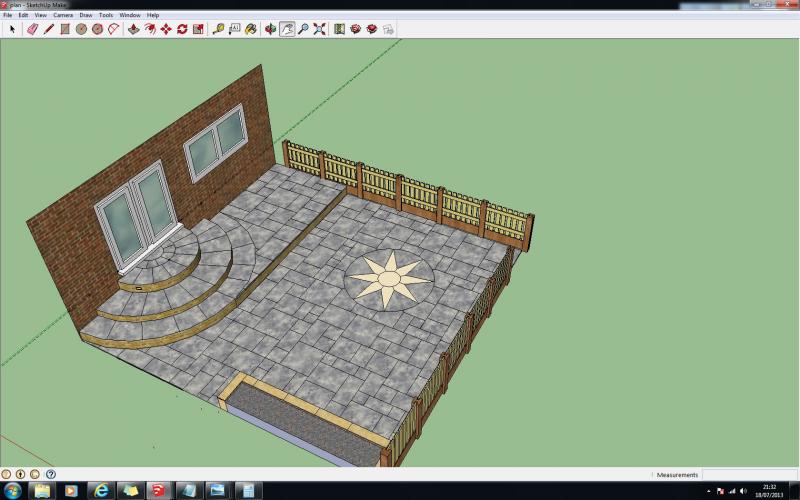Pick the Paint Bucket tool
800x500 pixels.
tap(250, 29)
